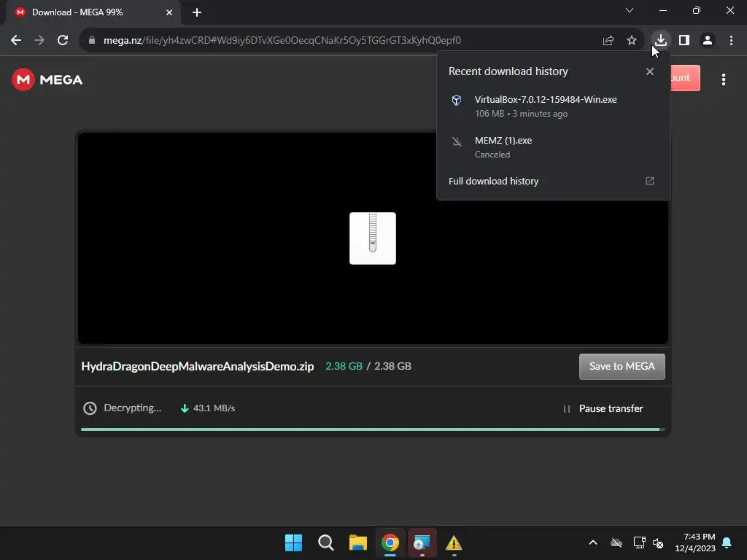Click the Chrome downloads toolbar icon
The height and width of the screenshot is (560, 747).
660,40
